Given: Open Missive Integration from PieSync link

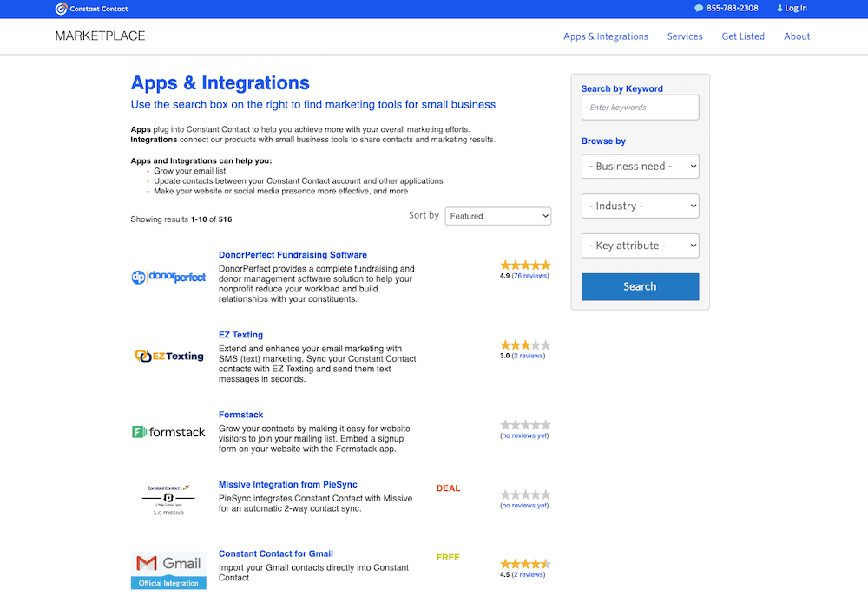Looking at the screenshot, I should pos(288,485).
